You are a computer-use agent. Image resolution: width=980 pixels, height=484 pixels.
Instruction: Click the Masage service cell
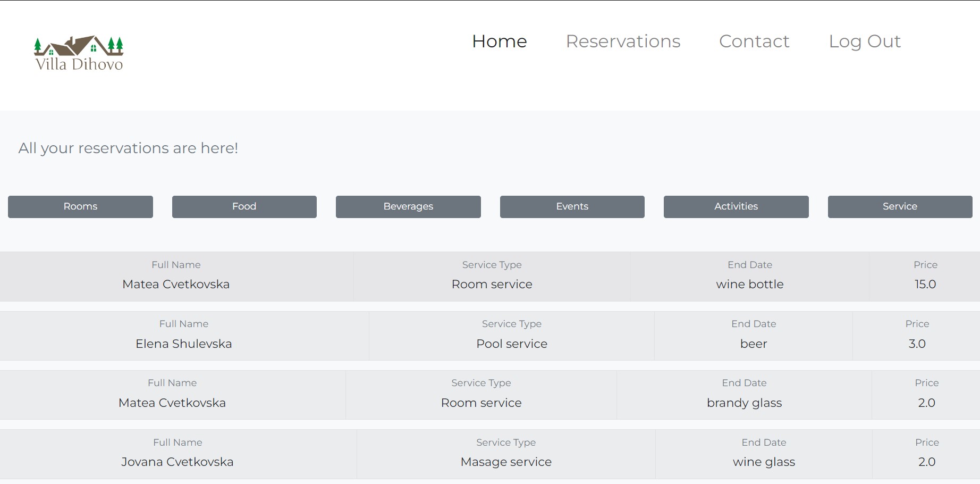(x=505, y=462)
